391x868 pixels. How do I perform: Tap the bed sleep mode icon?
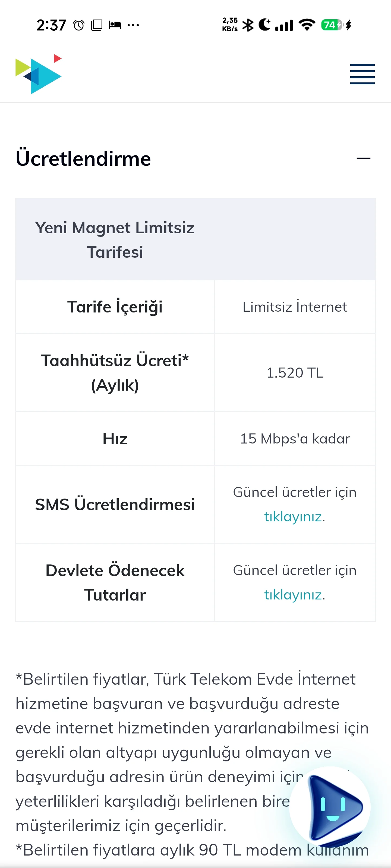[115, 25]
